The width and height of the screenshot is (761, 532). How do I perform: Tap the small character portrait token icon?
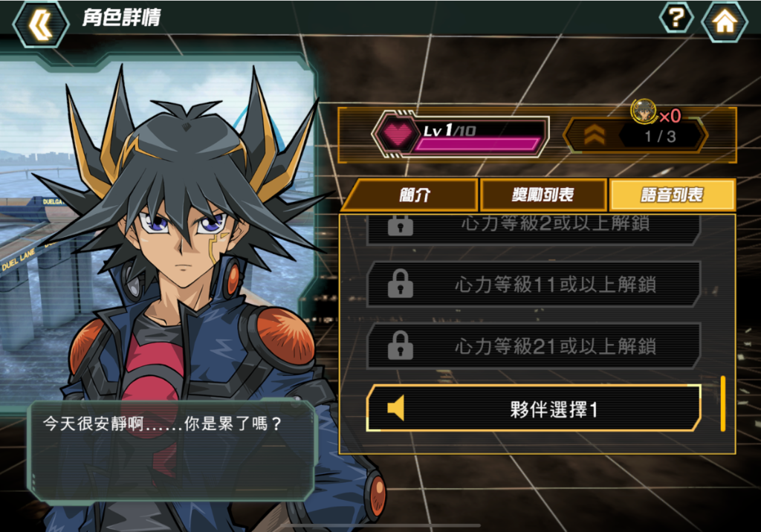click(644, 111)
